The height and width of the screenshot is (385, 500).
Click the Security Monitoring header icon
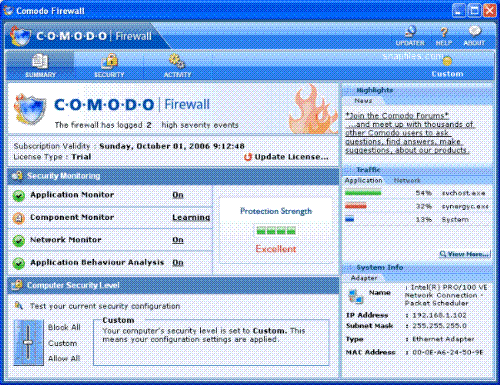pos(17,176)
